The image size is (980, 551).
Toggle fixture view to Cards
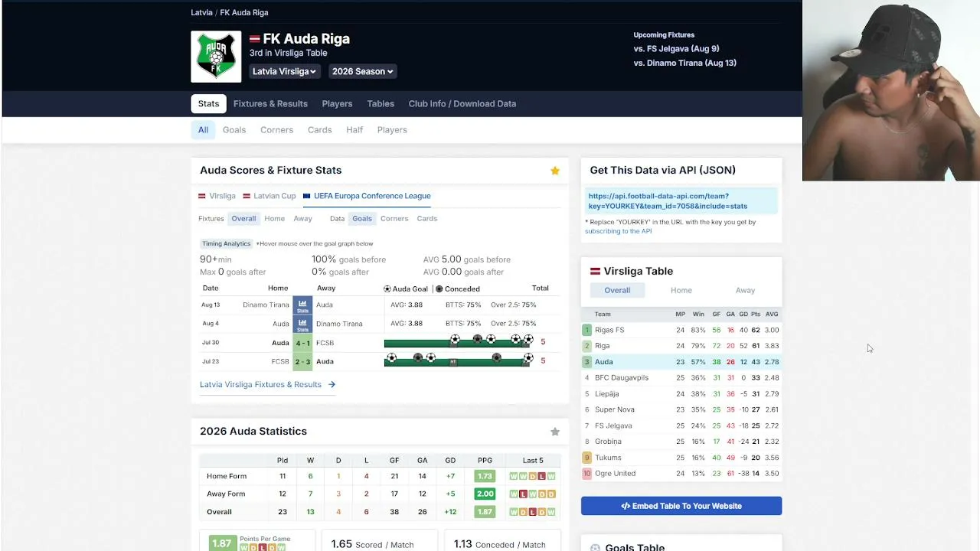pos(427,219)
